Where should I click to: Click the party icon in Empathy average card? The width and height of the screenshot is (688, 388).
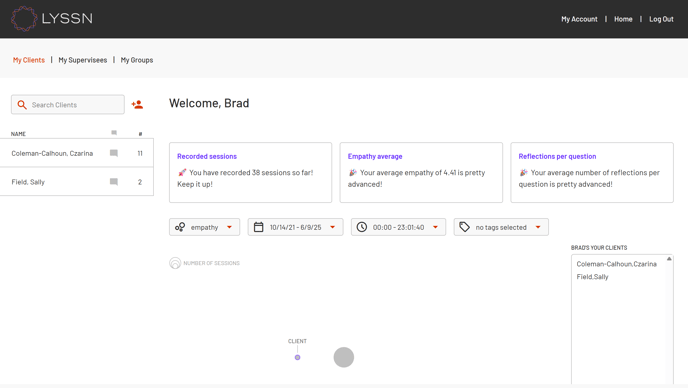[352, 172]
